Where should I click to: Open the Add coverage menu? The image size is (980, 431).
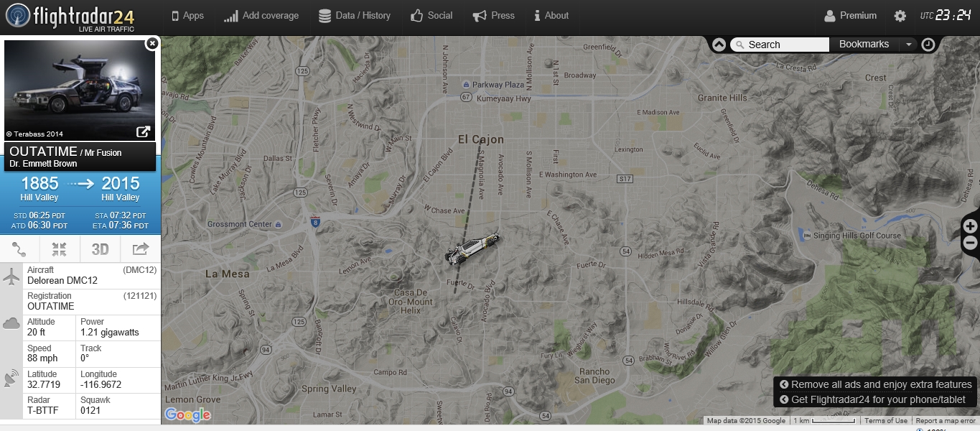click(x=261, y=16)
